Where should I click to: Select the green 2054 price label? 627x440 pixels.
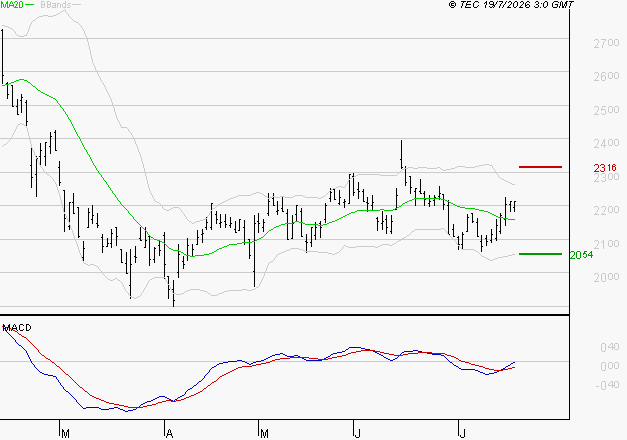pos(581,255)
